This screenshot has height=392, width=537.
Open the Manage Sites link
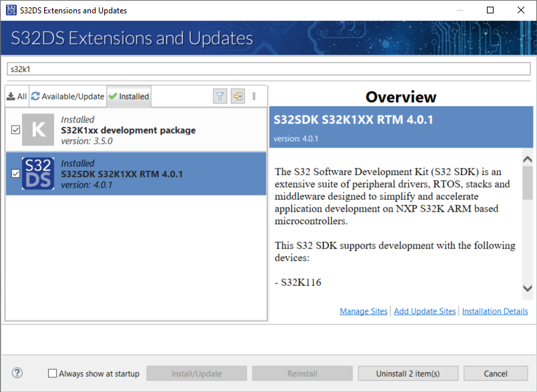click(363, 311)
